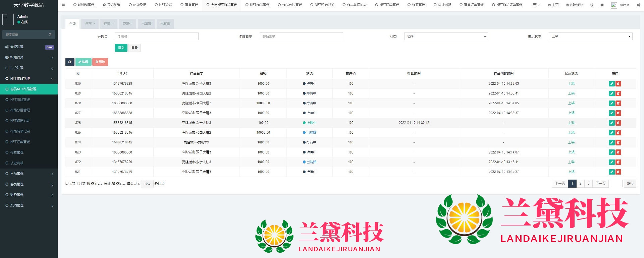
Task: Open the page size dropdown showing 10
Action: pyautogui.click(x=147, y=184)
